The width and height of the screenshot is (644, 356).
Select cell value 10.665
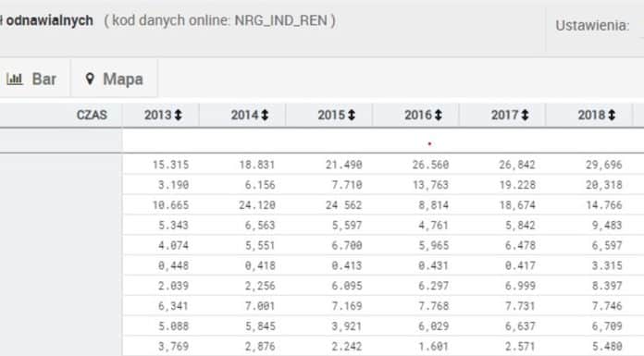[x=171, y=205]
